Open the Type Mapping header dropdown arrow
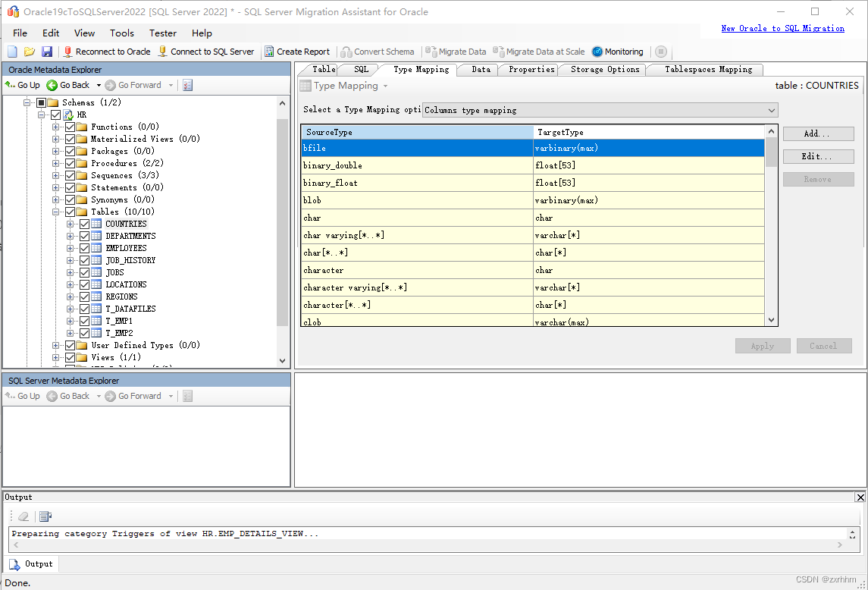868x590 pixels. (385, 86)
